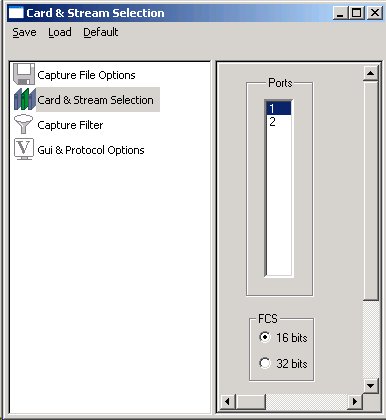
Task: Open the Load menu
Action: point(60,32)
